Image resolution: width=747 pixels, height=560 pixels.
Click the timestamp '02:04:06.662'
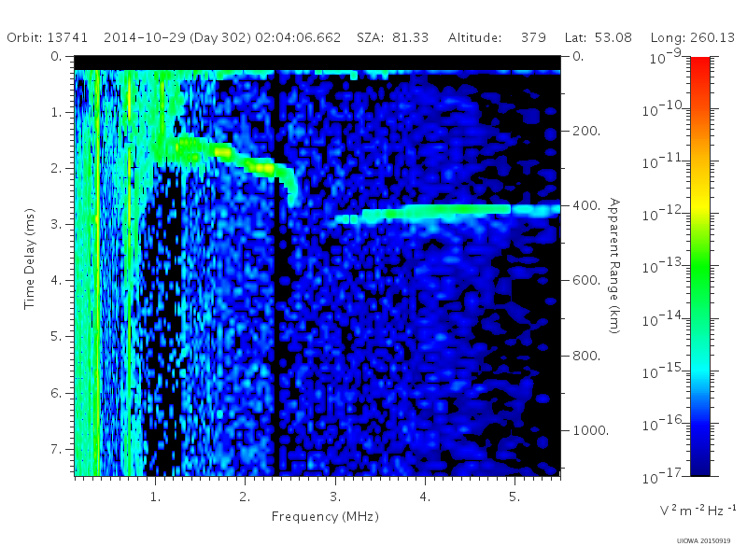tap(298, 37)
